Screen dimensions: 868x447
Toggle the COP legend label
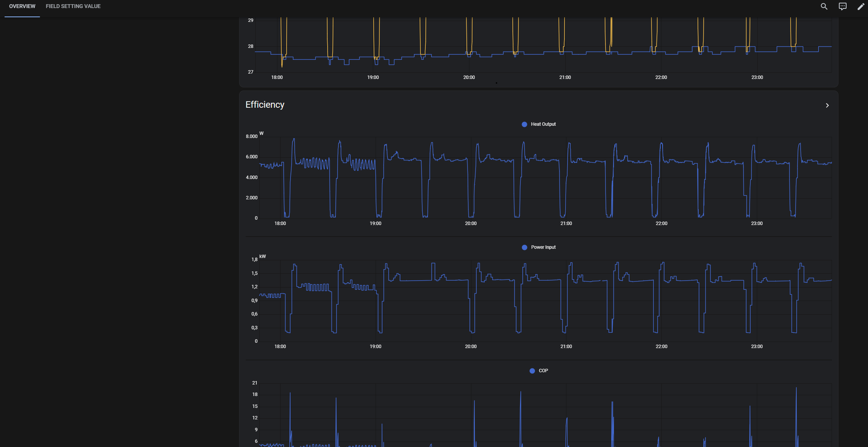click(543, 371)
